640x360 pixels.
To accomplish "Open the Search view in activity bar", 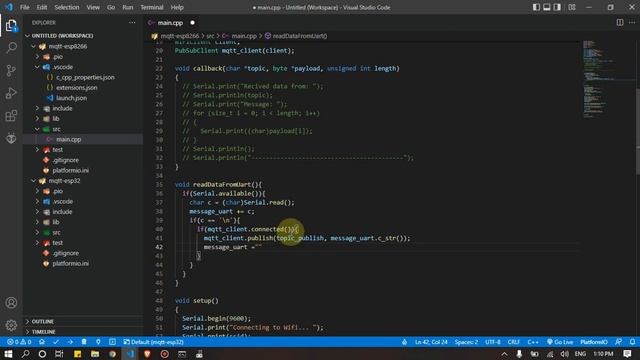I will click(x=11, y=48).
